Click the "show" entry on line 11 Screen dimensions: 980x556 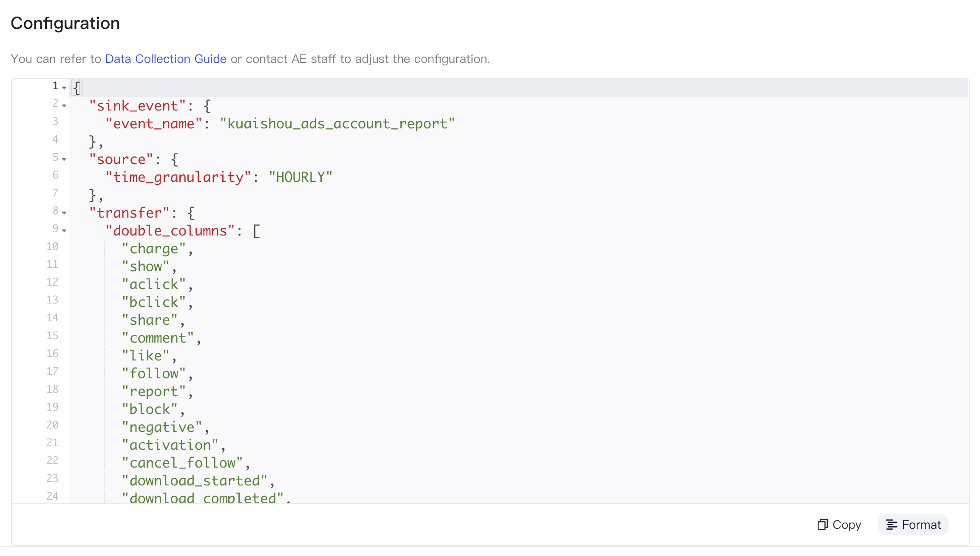(146, 267)
